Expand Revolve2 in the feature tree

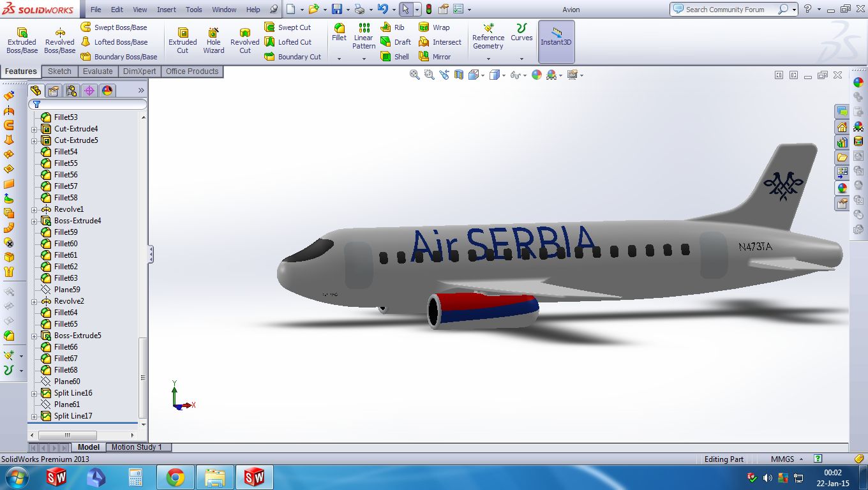[34, 301]
